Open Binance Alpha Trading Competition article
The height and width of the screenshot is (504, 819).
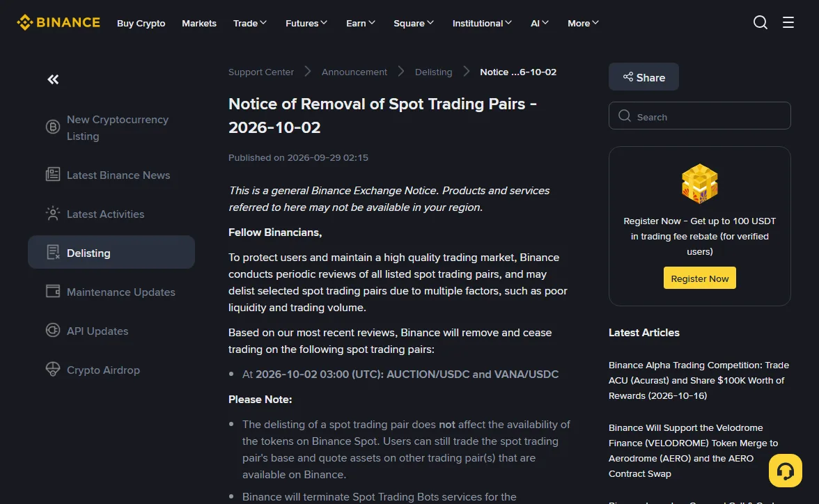click(699, 380)
